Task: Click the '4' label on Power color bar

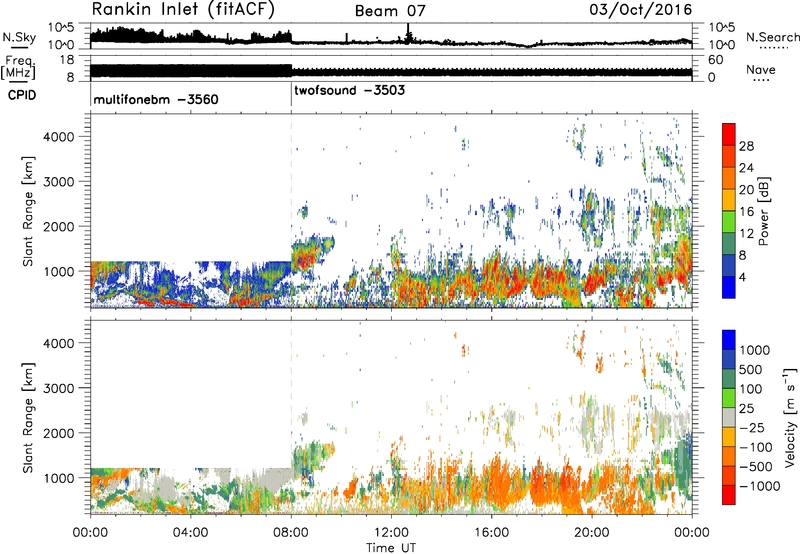Action: tap(742, 277)
